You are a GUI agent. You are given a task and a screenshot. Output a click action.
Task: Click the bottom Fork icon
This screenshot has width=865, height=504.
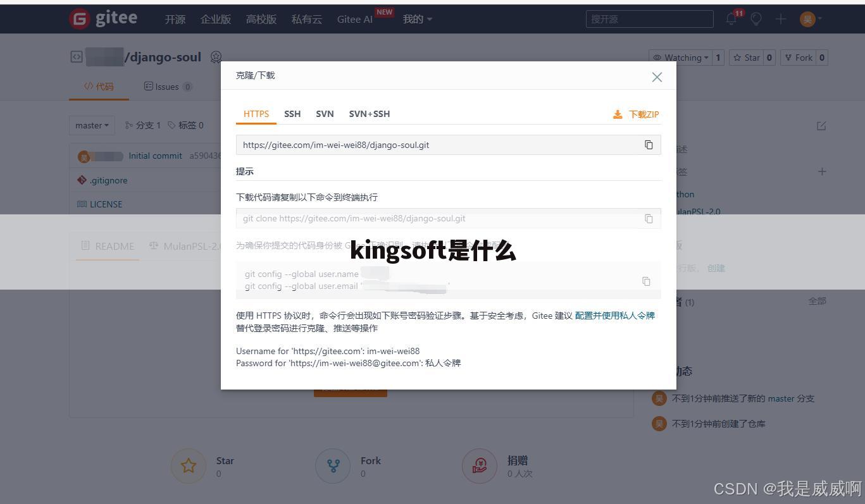pyautogui.click(x=333, y=466)
